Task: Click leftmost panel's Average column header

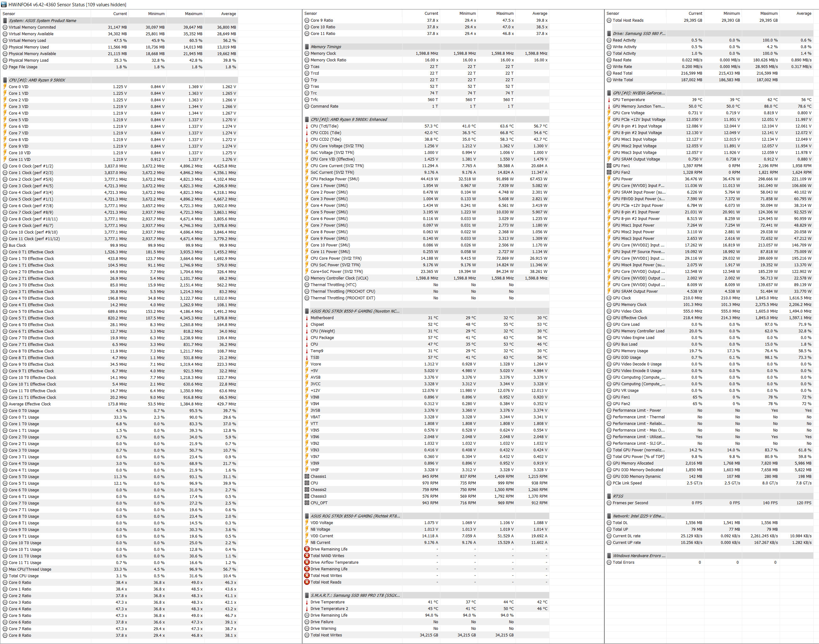Action: (228, 14)
